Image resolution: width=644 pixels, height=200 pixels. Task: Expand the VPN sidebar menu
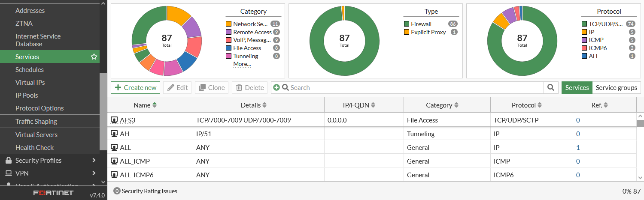coord(94,173)
